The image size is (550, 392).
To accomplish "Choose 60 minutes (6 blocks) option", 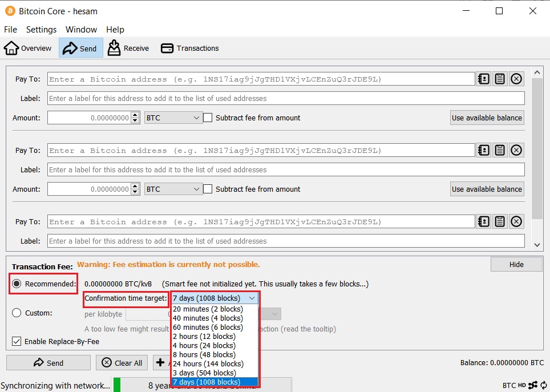I will click(215, 327).
